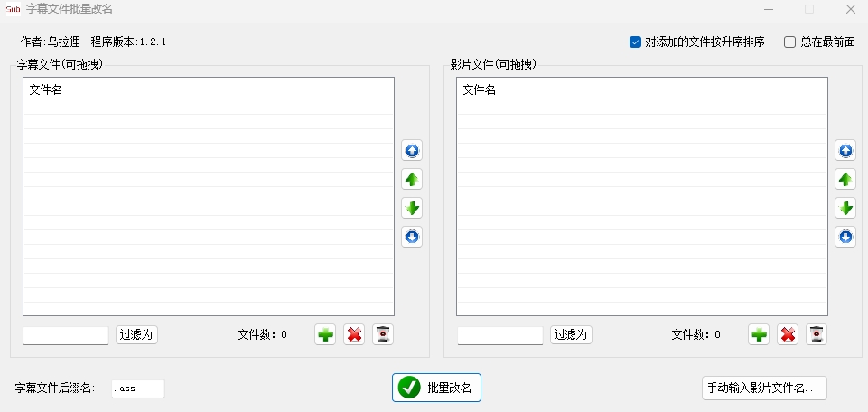The height and width of the screenshot is (412, 868).
Task: Remove selected video file with red X
Action: coord(788,334)
